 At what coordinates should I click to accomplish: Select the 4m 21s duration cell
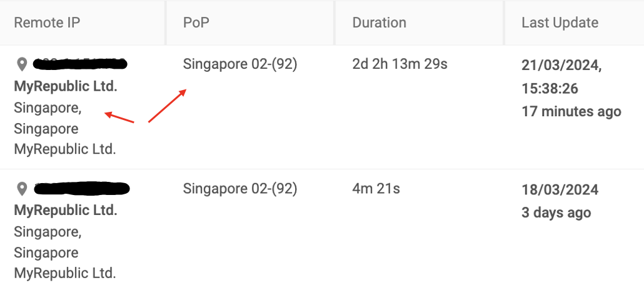click(376, 189)
